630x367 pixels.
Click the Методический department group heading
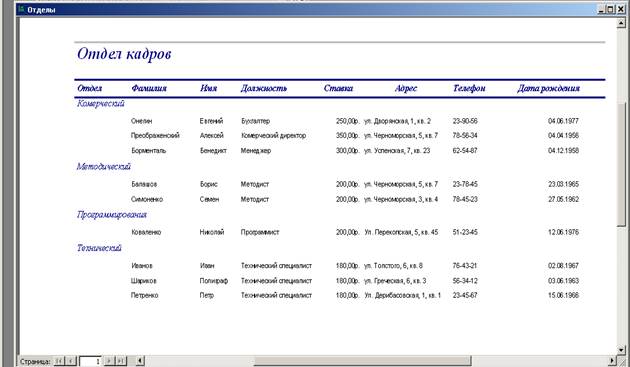tap(104, 166)
